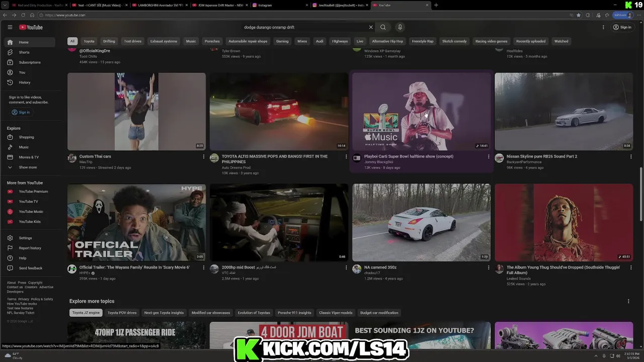Open Auto Dreams Prod channel avatar
This screenshot has width=644, height=362.
point(214,158)
